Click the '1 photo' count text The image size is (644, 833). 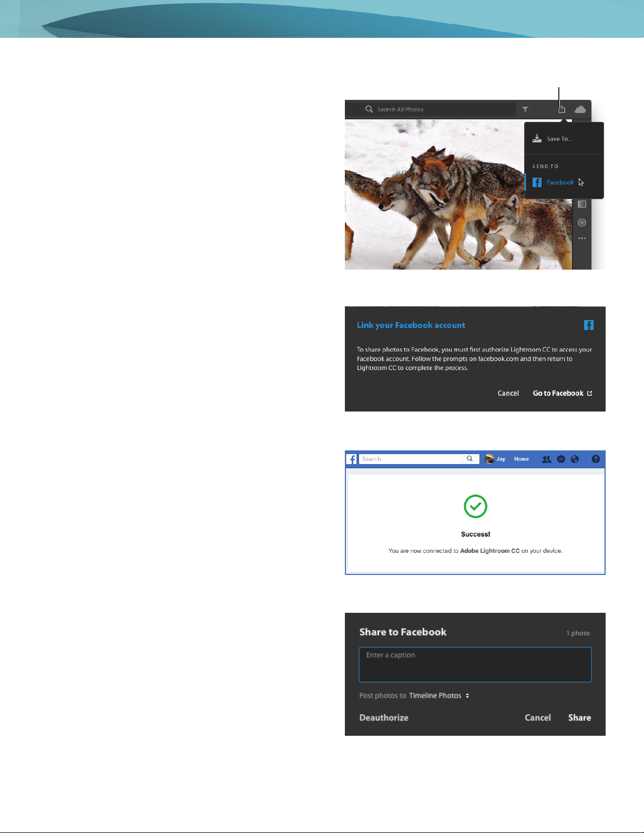578,633
